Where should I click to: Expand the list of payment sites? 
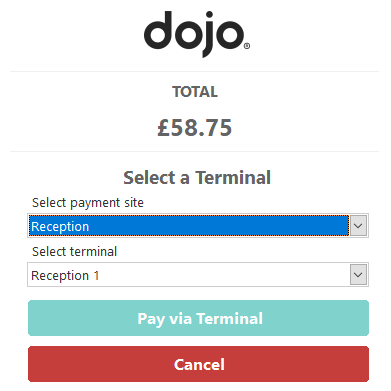[x=358, y=226]
